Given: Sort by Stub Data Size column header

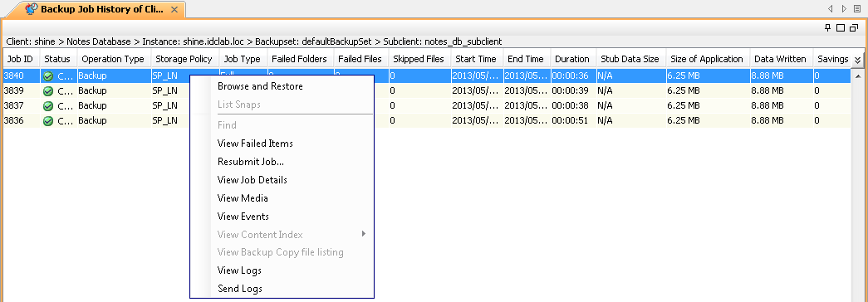Looking at the screenshot, I should point(630,59).
